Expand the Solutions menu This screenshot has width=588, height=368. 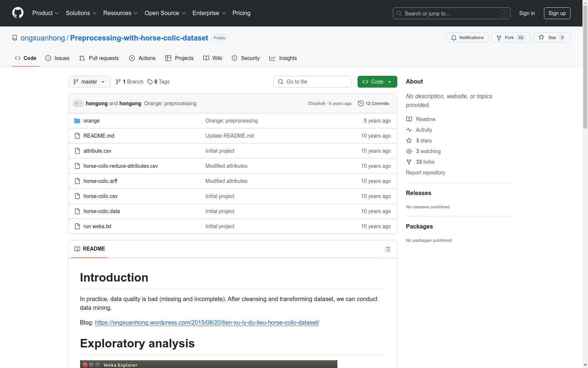click(x=81, y=13)
